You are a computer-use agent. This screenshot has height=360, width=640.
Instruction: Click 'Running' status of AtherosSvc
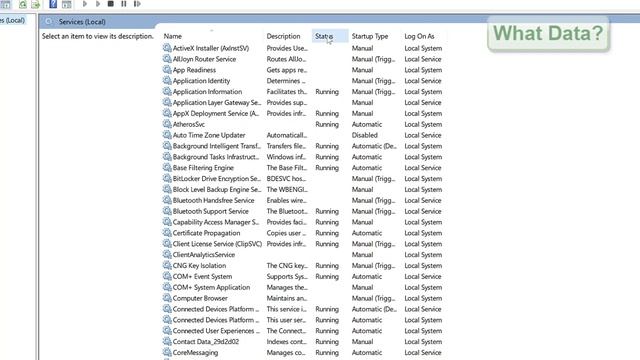click(327, 124)
